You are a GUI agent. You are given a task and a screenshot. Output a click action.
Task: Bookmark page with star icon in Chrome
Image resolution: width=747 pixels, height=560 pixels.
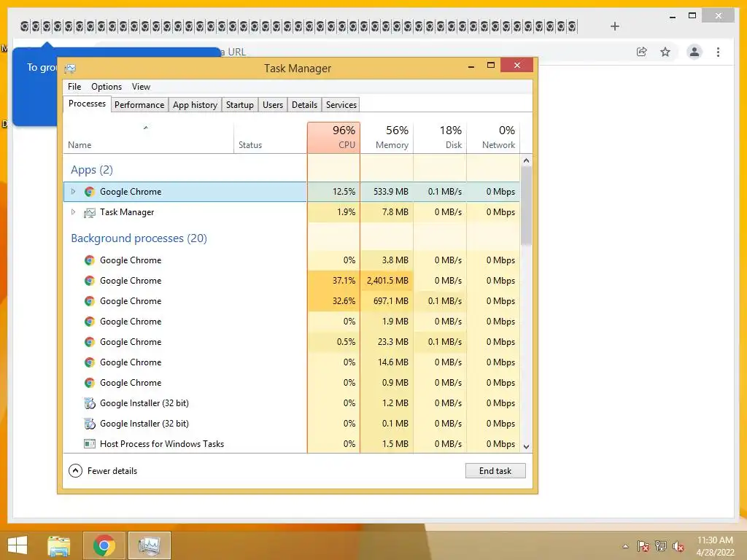point(665,52)
